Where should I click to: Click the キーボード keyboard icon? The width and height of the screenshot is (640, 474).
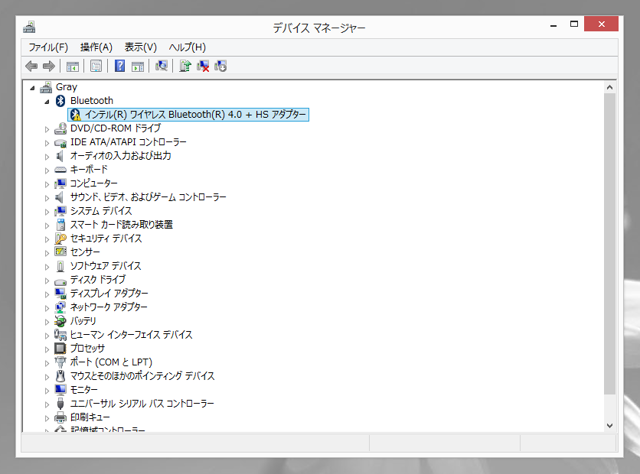(60, 169)
